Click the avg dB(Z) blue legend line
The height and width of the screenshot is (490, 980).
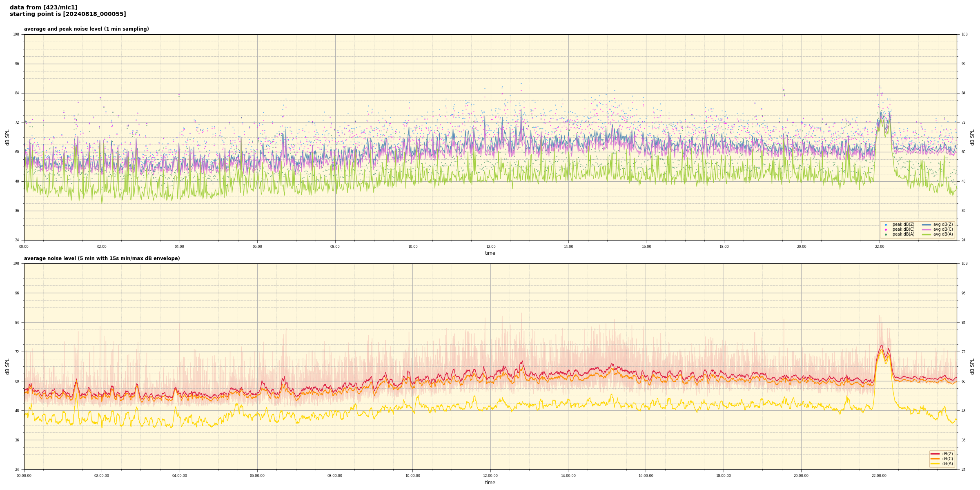(x=927, y=225)
